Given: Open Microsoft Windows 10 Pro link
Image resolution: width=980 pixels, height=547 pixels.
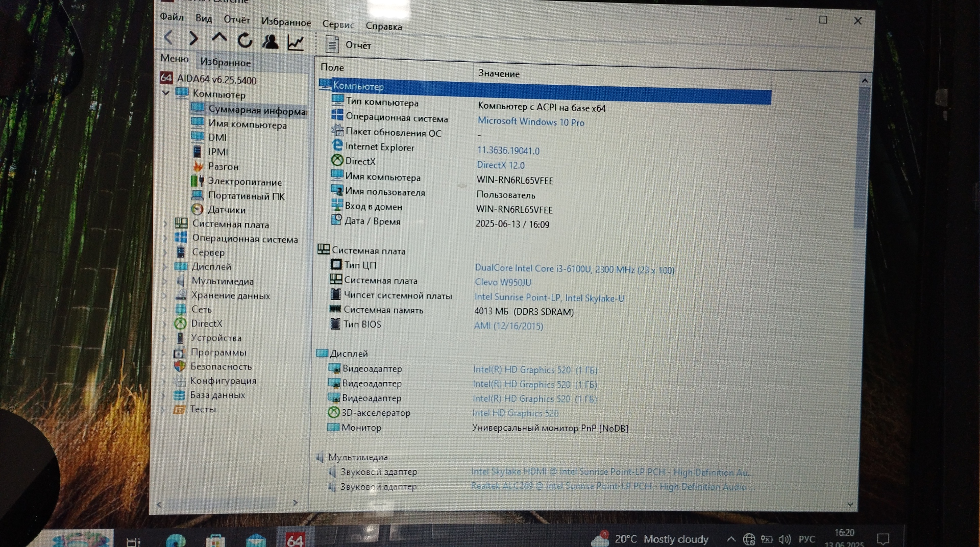Looking at the screenshot, I should coord(530,122).
